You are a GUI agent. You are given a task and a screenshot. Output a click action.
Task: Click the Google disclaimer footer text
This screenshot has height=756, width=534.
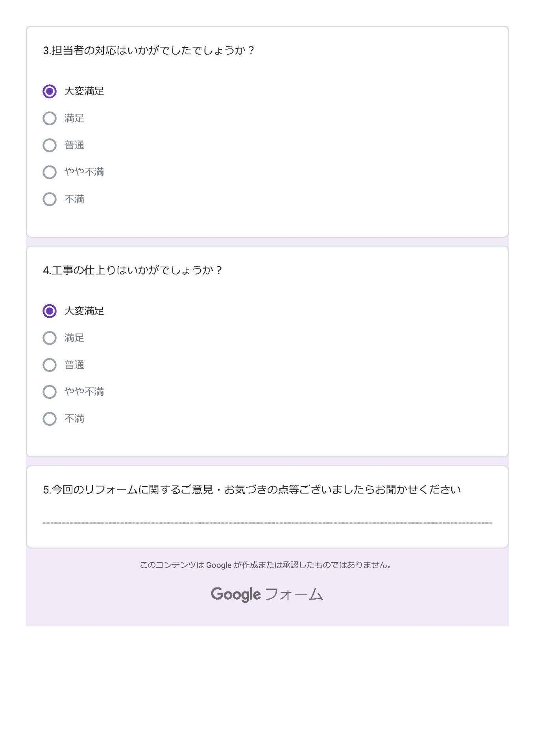pyautogui.click(x=266, y=565)
